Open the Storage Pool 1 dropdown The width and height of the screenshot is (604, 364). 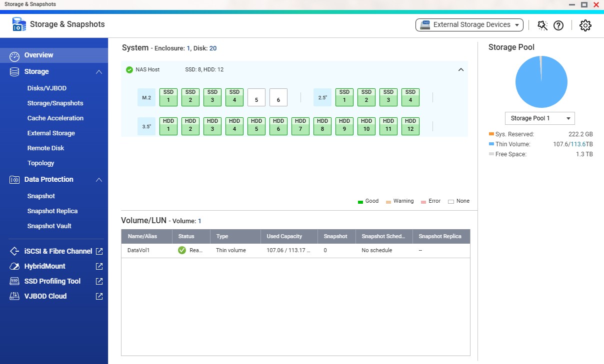pos(539,118)
